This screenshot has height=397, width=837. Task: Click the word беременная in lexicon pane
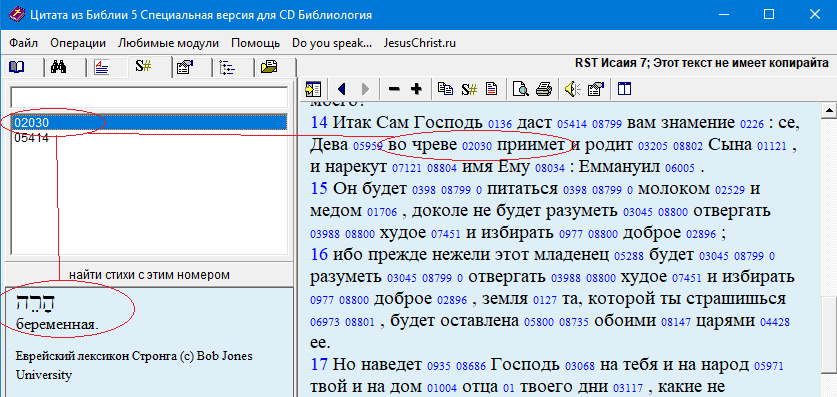coord(57,323)
